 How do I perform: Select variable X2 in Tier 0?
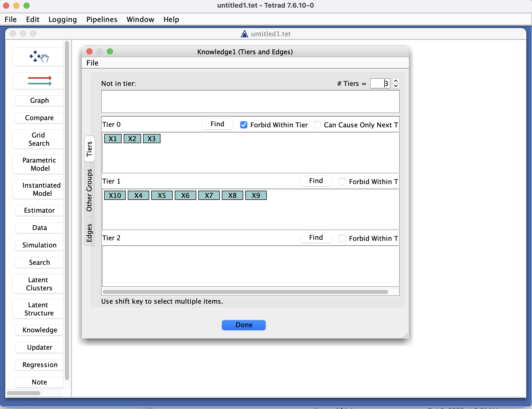(x=132, y=139)
